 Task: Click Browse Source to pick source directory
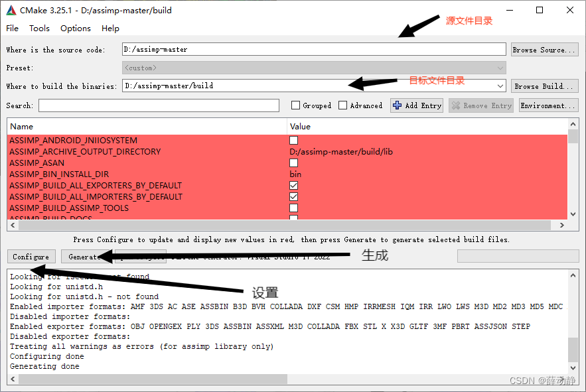click(x=544, y=49)
